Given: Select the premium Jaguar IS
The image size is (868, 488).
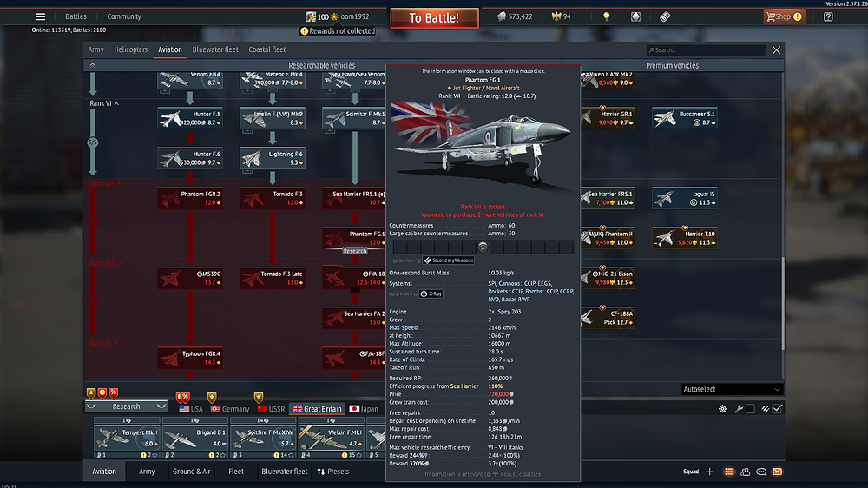Looking at the screenshot, I should [685, 198].
